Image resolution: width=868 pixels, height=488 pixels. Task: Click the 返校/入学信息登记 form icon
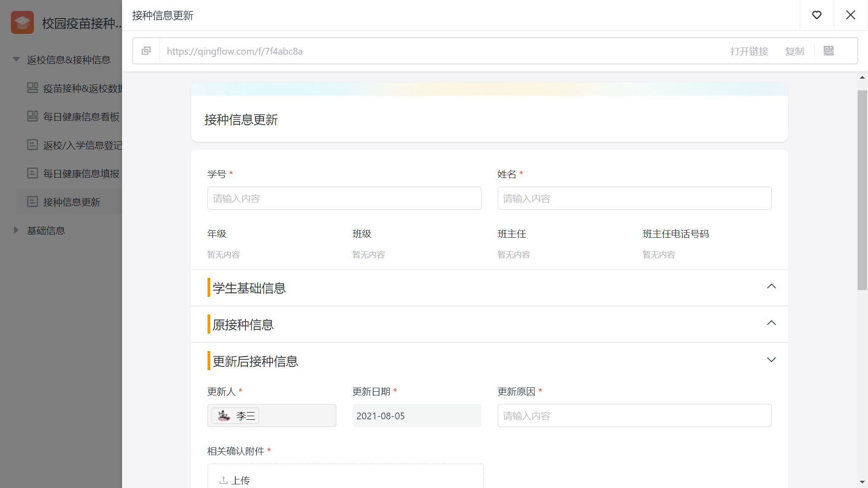[x=33, y=145]
